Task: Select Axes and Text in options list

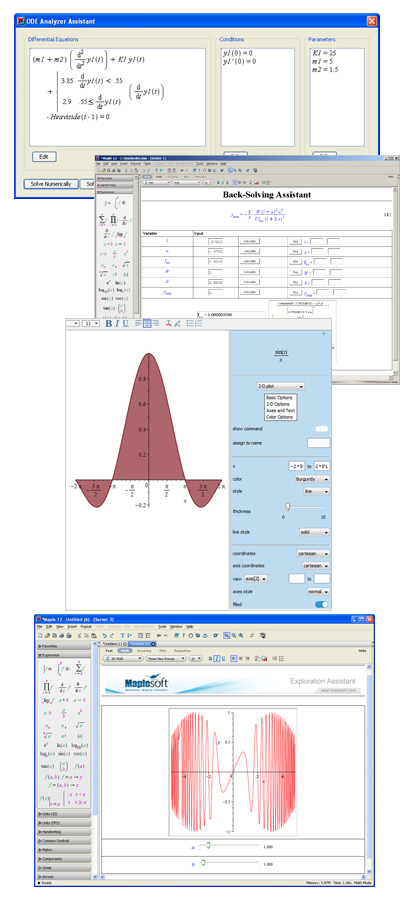Action: click(280, 410)
